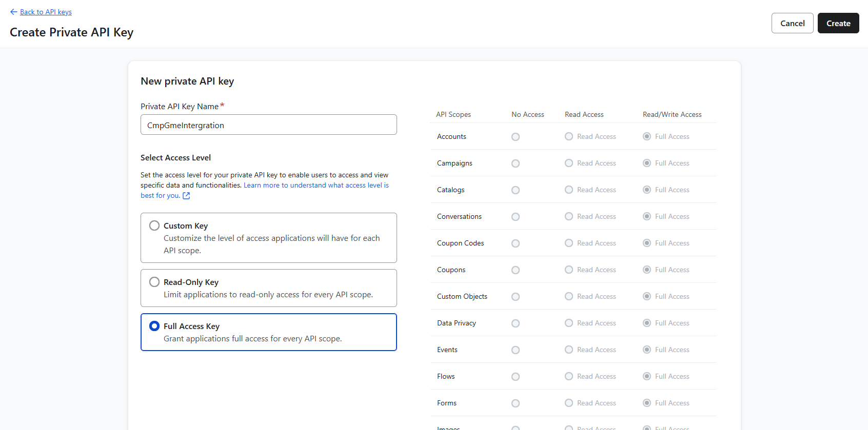This screenshot has width=868, height=430.
Task: Open the external link icon after 'best for you'
Action: click(186, 196)
